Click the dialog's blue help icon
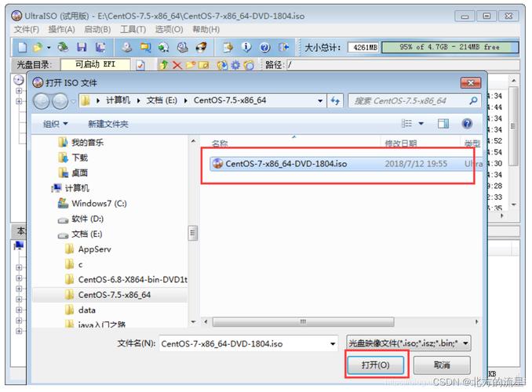Viewport: 532px width, 392px height. coord(467,124)
